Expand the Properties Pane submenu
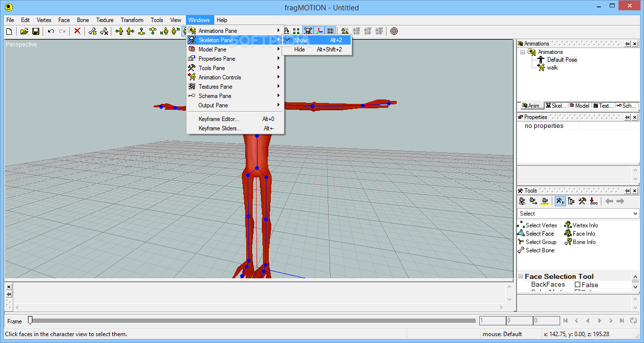Viewport: 644px width, 343px height. (235, 59)
